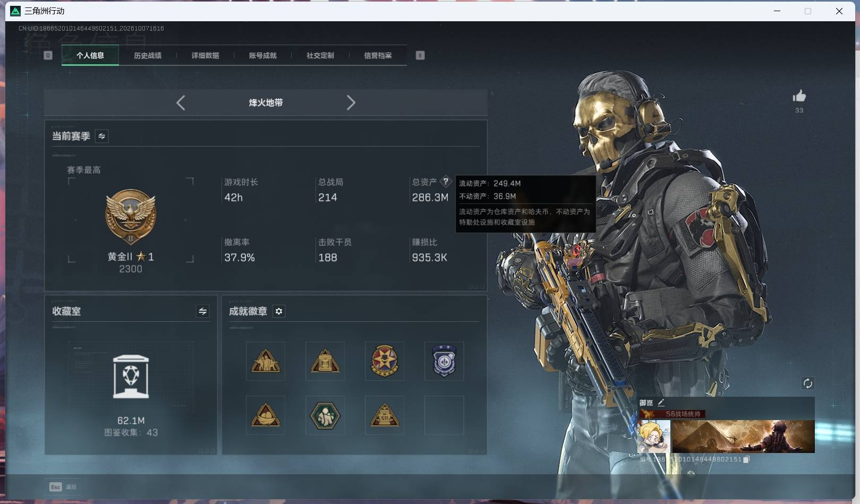
Task: Select the green hexagon figure badge
Action: (325, 415)
